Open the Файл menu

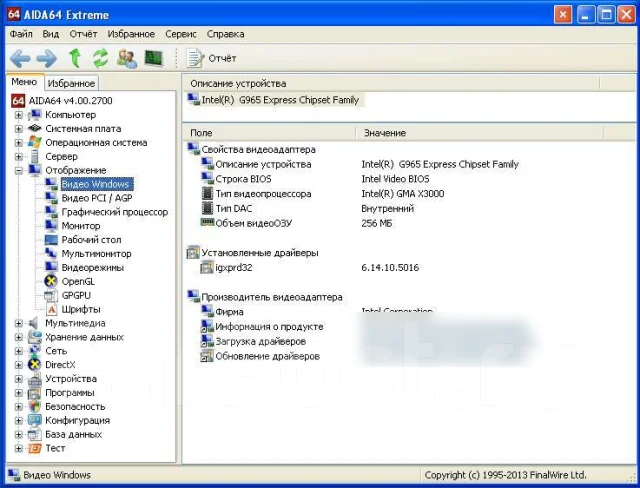21,34
